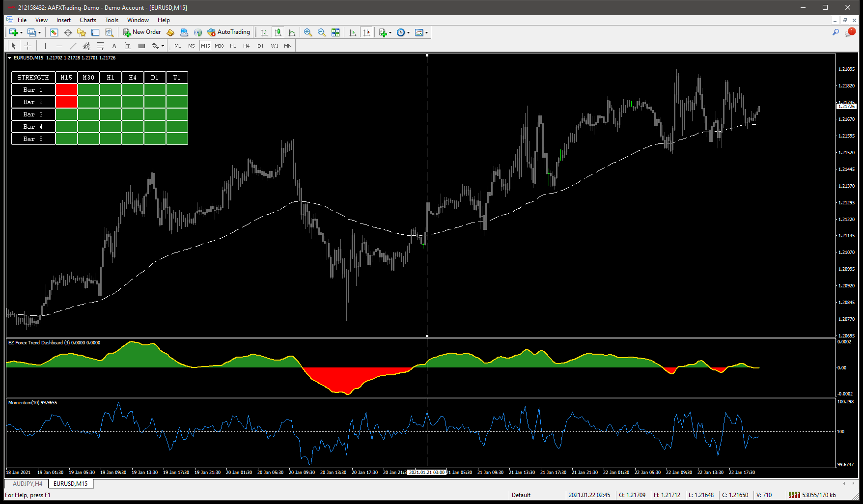Toggle the AutoTrading button
This screenshot has width=863, height=504.
pyautogui.click(x=229, y=32)
